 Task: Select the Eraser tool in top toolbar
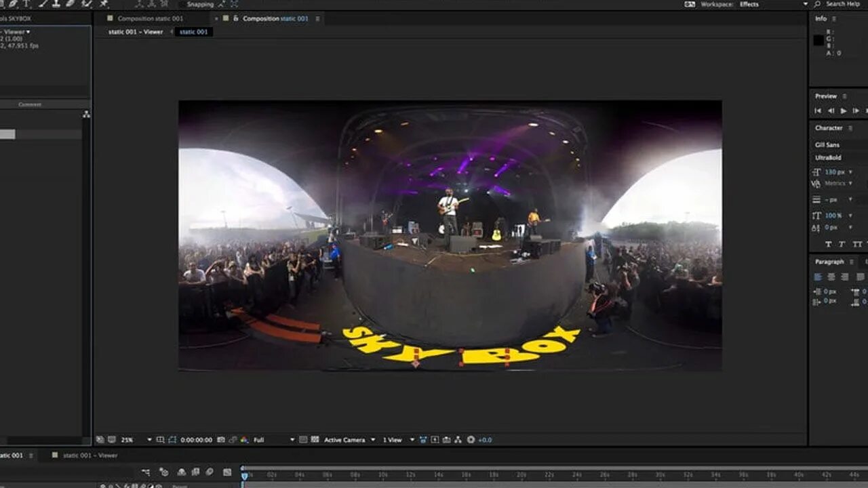(x=71, y=3)
